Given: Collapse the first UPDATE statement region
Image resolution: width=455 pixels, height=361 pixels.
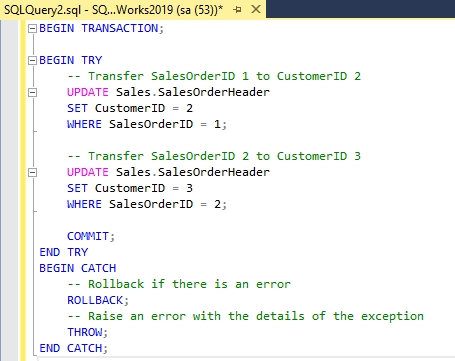Looking at the screenshot, I should tap(32, 92).
